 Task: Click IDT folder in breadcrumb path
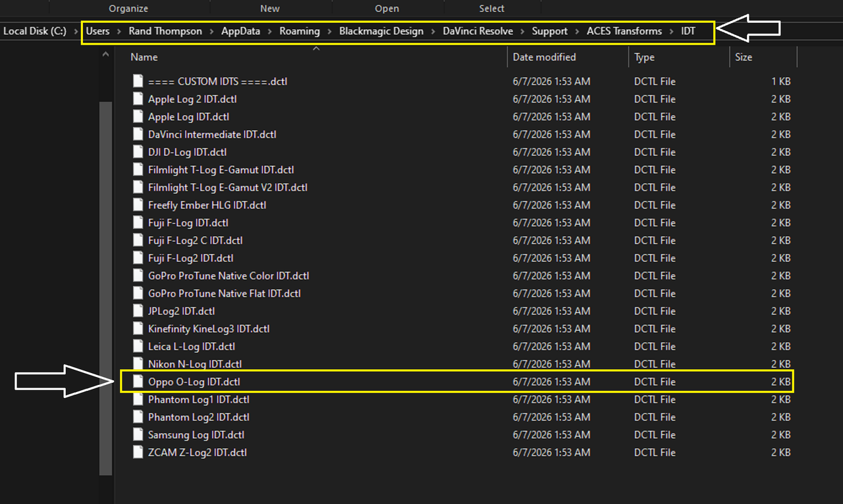coord(688,32)
